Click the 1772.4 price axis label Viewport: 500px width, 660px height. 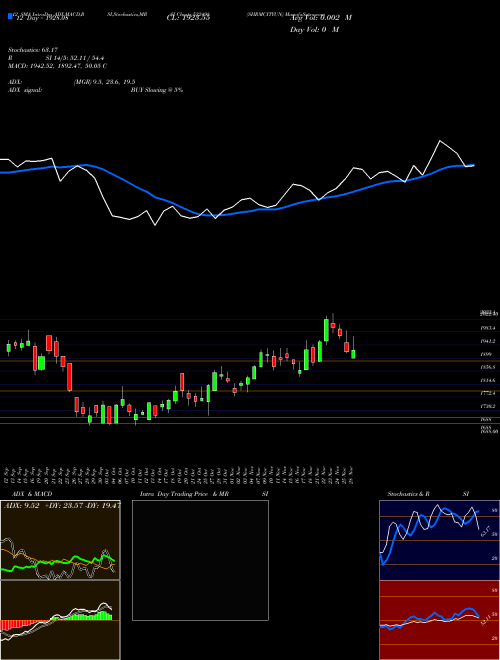(x=488, y=393)
